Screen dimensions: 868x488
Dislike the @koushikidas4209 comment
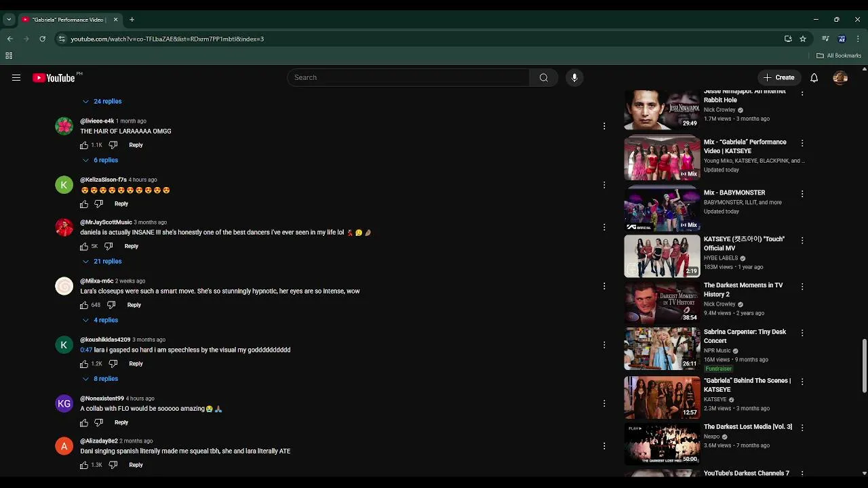[x=113, y=364]
